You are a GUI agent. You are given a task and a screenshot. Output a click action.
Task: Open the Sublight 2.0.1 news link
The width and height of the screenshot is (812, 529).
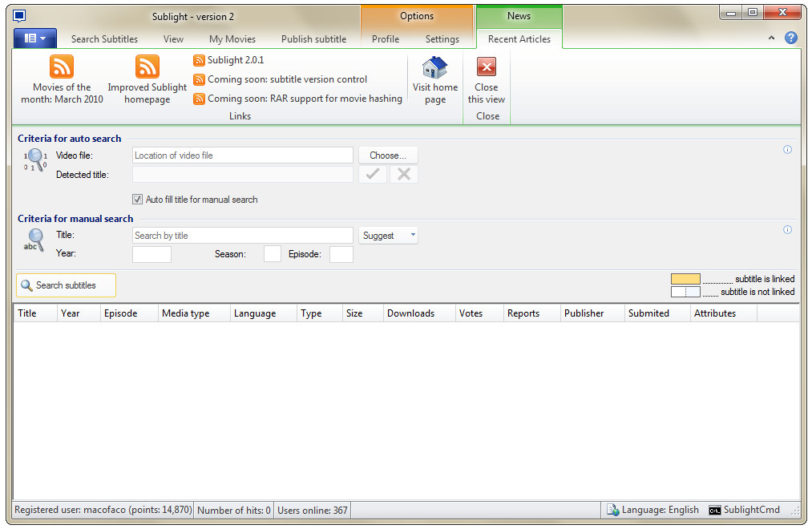pyautogui.click(x=228, y=60)
